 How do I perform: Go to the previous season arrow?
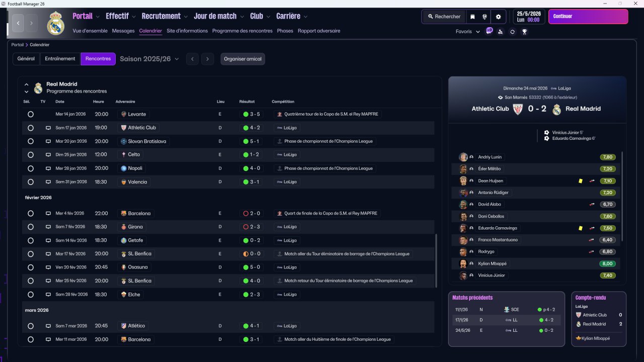click(x=192, y=59)
